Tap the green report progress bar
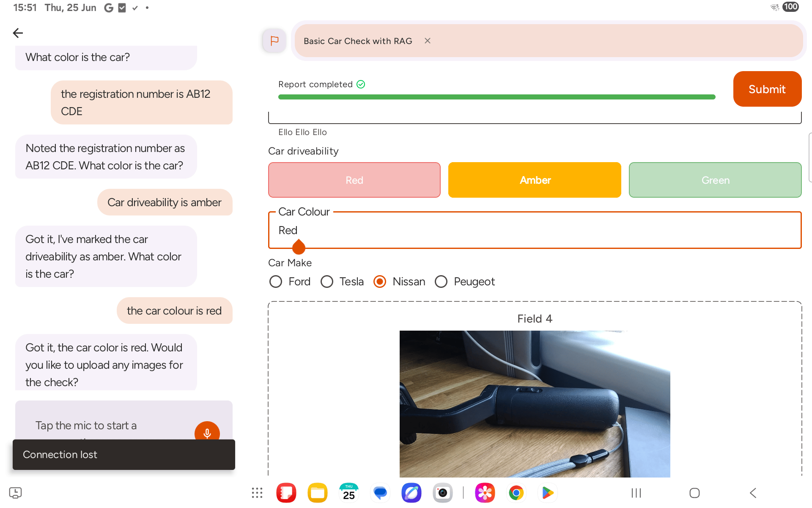The width and height of the screenshot is (812, 508). click(x=497, y=97)
